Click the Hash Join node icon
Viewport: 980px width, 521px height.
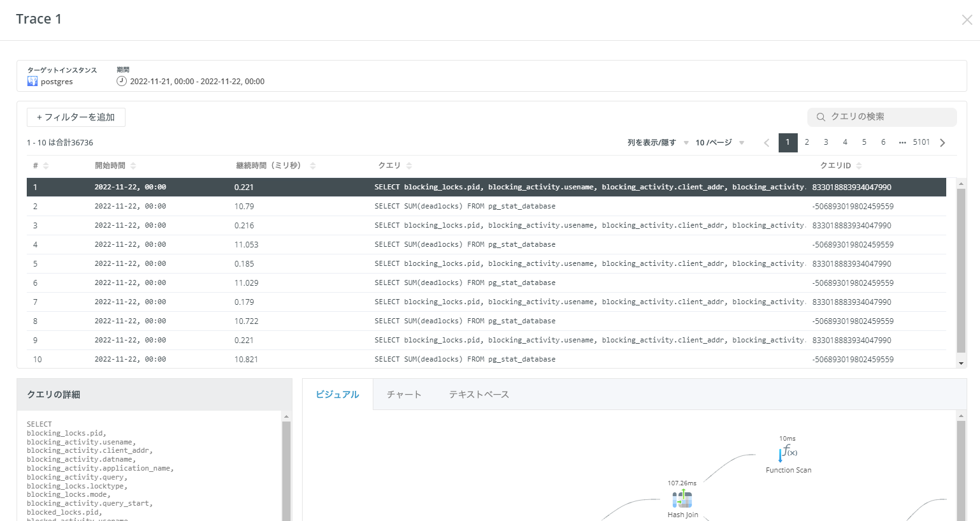pyautogui.click(x=682, y=499)
